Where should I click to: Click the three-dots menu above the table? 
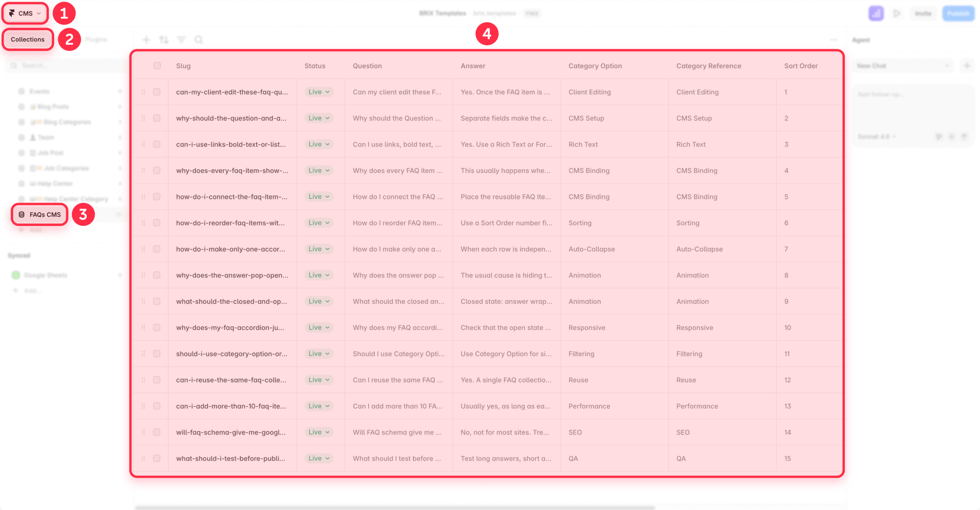[x=834, y=40]
